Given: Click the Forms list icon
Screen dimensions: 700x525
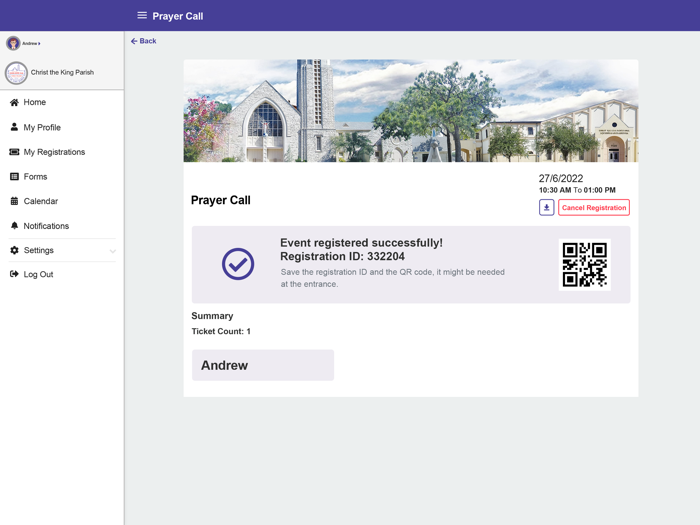Looking at the screenshot, I should 14,176.
